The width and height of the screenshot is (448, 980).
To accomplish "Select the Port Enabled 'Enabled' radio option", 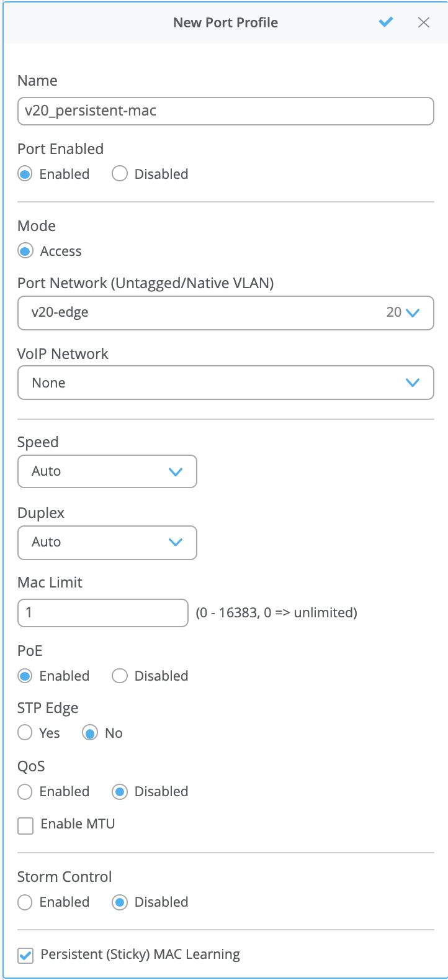I will (25, 174).
